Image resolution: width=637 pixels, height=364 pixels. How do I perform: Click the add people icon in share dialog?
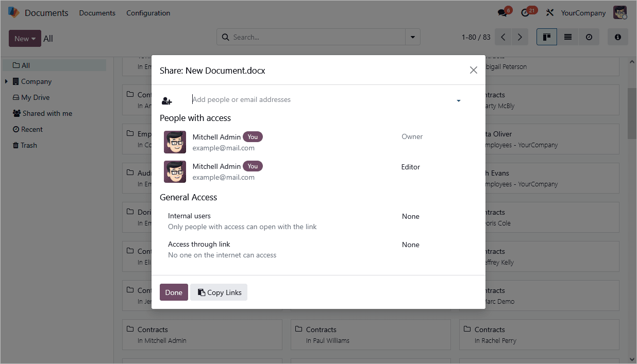coord(166,100)
